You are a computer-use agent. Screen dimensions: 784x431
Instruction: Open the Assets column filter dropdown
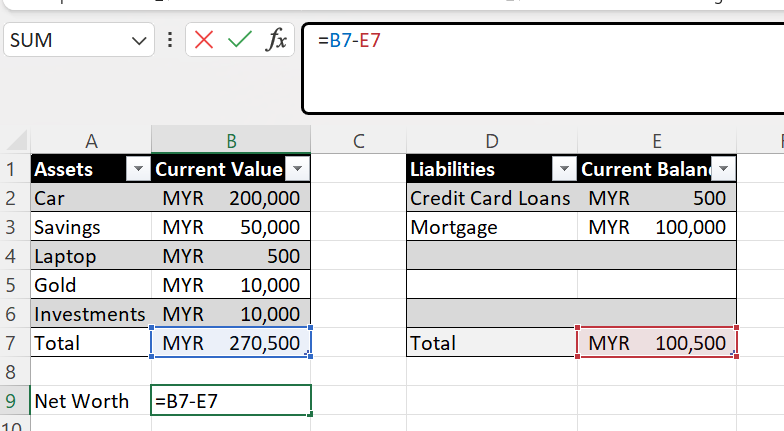point(138,169)
